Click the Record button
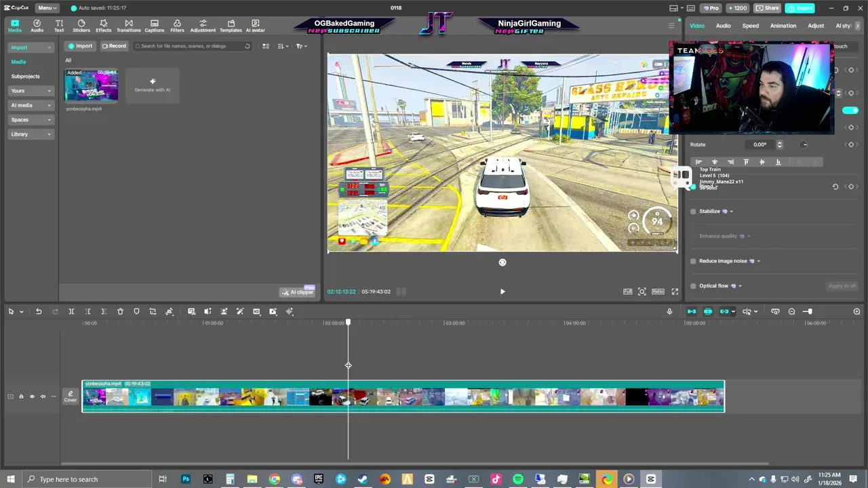The height and width of the screenshot is (488, 868). 114,46
